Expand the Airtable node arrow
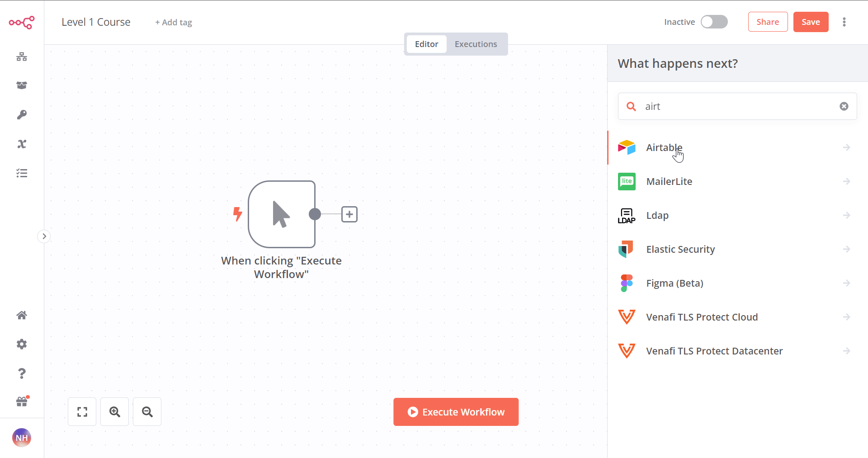This screenshot has width=868, height=458. point(847,147)
